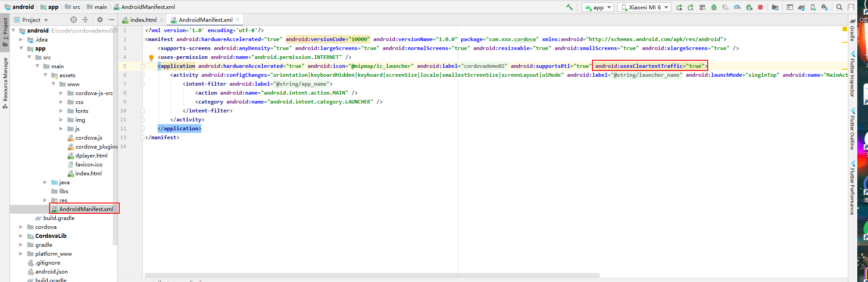The image size is (868, 282).
Task: Click the Locate file target icon
Action: pyautogui.click(x=74, y=20)
